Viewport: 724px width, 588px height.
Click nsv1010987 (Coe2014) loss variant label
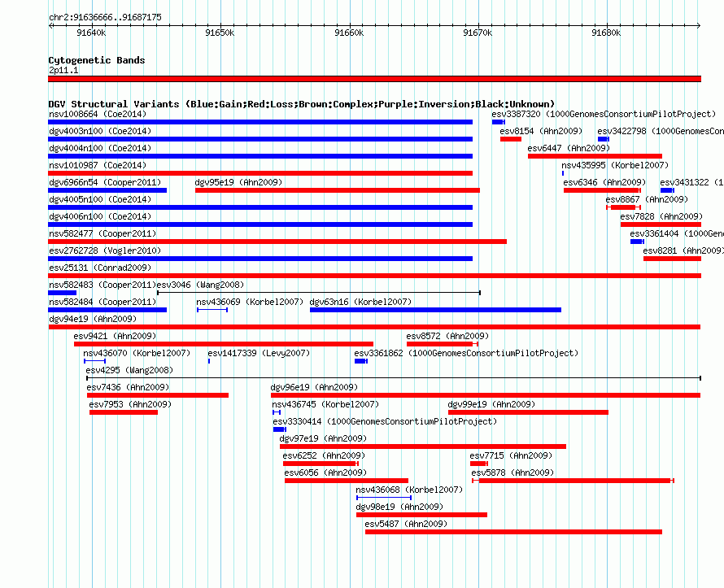(98, 165)
